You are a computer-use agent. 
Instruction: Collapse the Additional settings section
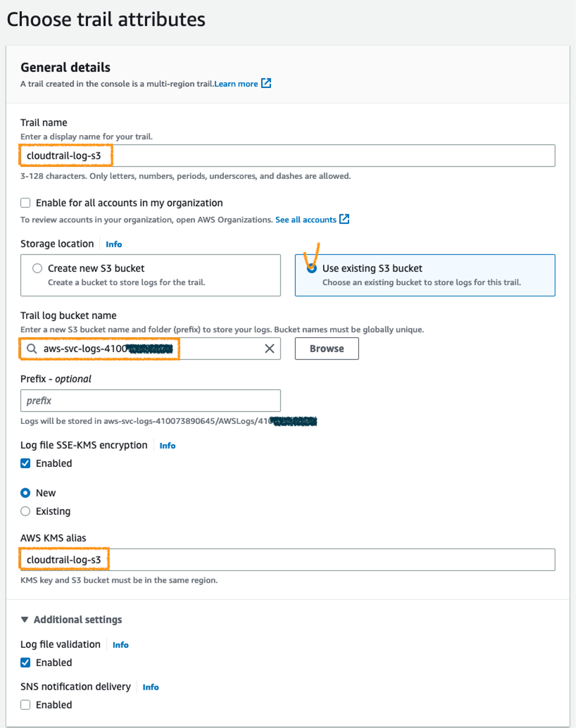25,620
